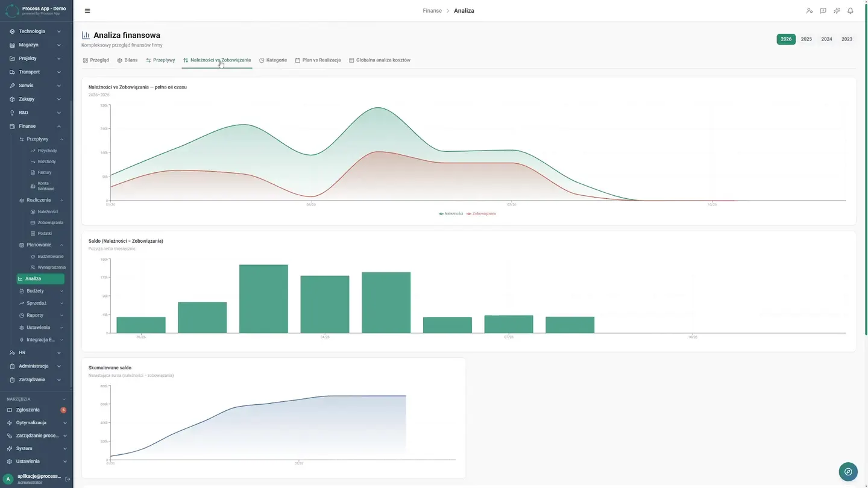Viewport: 868px width, 488px height.
Task: Collapse the sidebar Przepływy group chevron
Action: point(61,139)
